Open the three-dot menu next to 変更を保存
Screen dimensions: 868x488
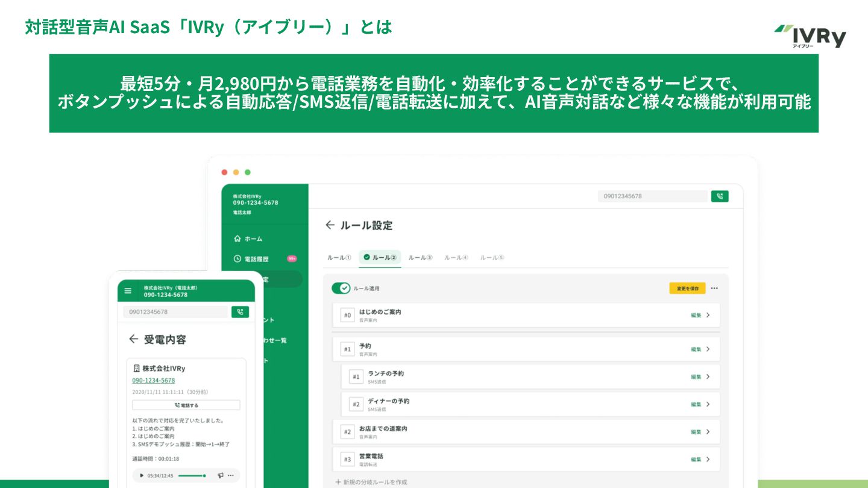tap(714, 289)
